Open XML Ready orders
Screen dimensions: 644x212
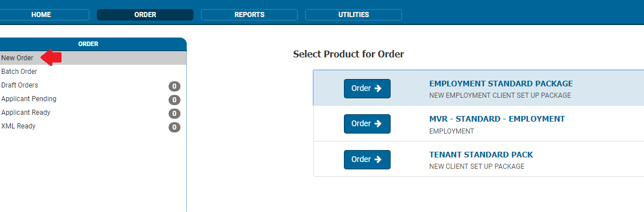pyautogui.click(x=18, y=126)
